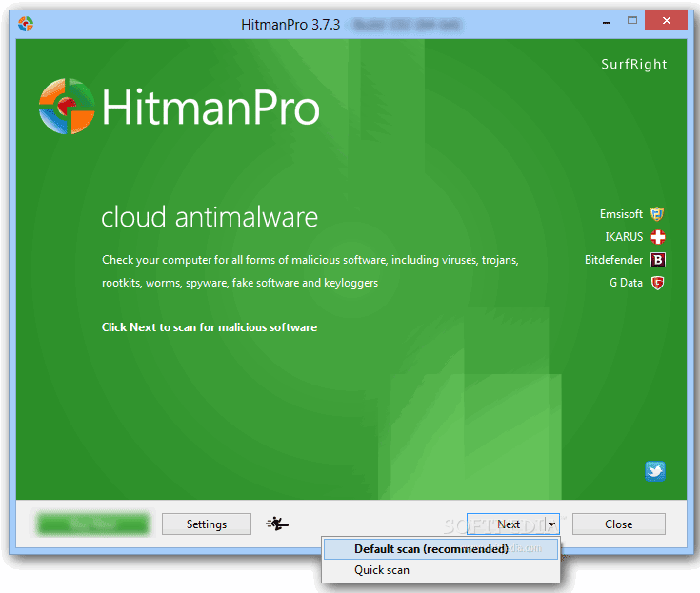The image size is (700, 593).
Task: Click the IKARUS red cross icon
Action: click(x=658, y=237)
